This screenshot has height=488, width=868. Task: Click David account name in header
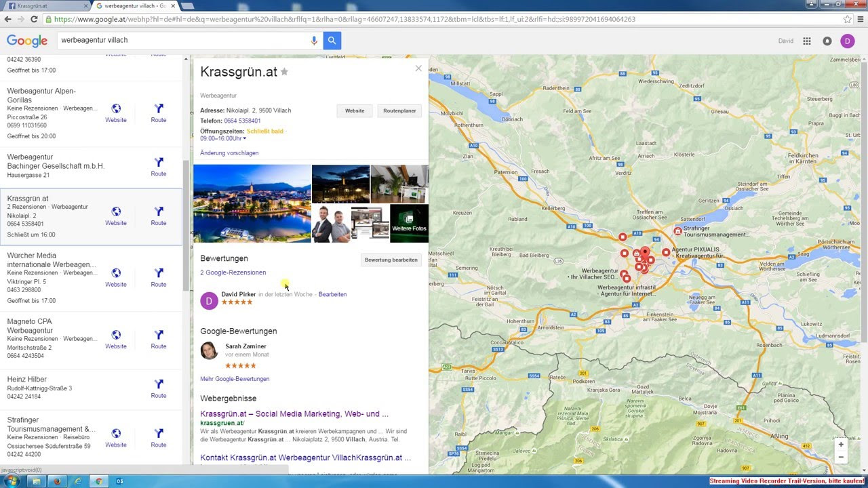tap(786, 41)
